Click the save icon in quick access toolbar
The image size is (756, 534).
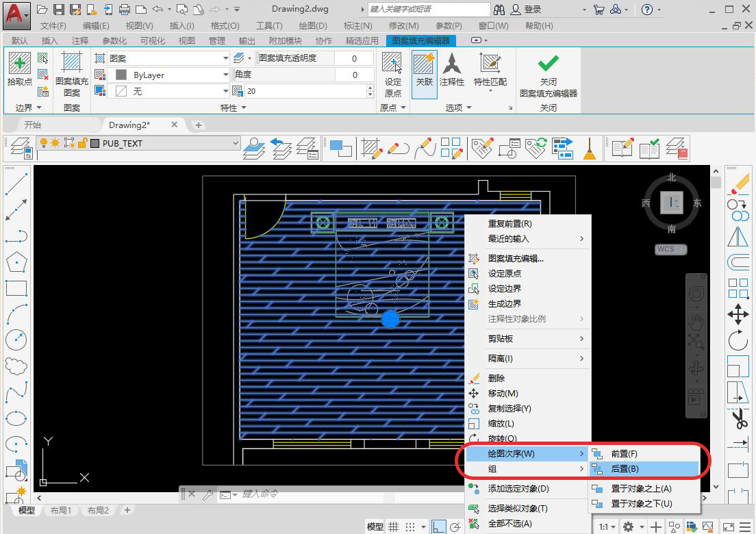click(x=59, y=9)
